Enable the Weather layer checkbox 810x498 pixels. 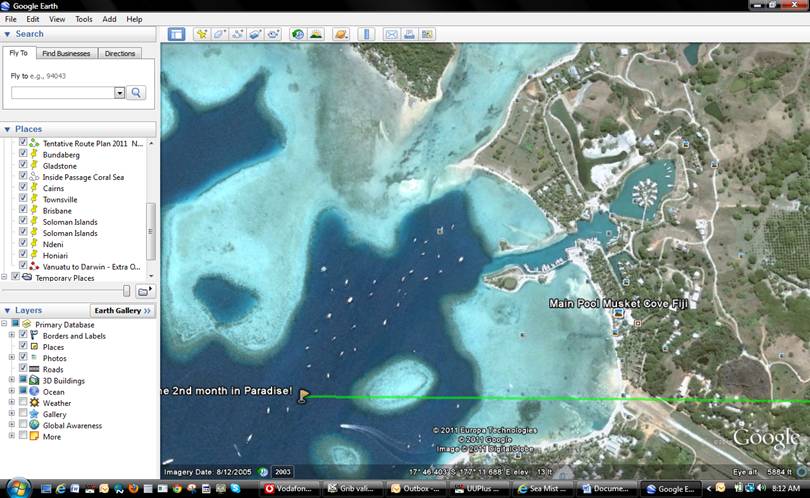[x=23, y=401]
